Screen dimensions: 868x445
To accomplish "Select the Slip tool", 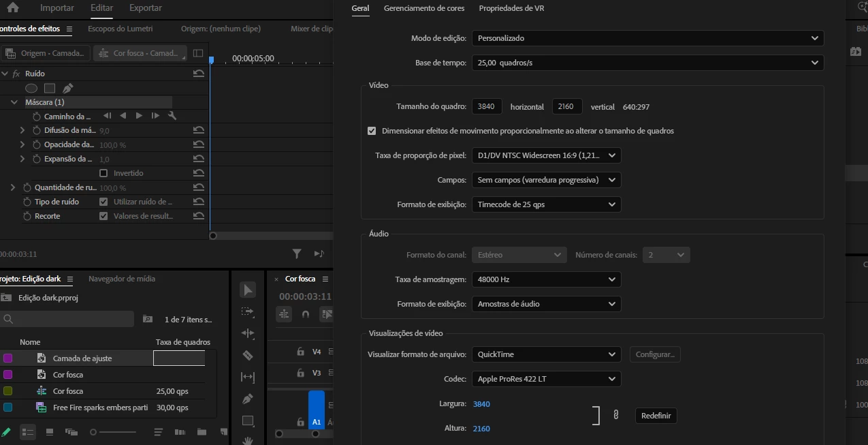I will click(x=248, y=377).
